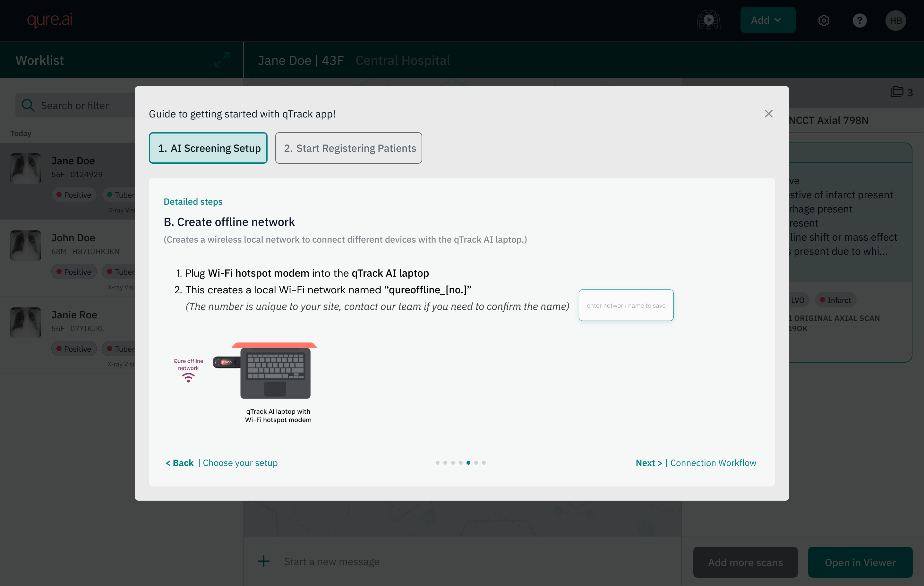Click the HB user avatar
Image resolution: width=924 pixels, height=586 pixels.
coord(895,20)
